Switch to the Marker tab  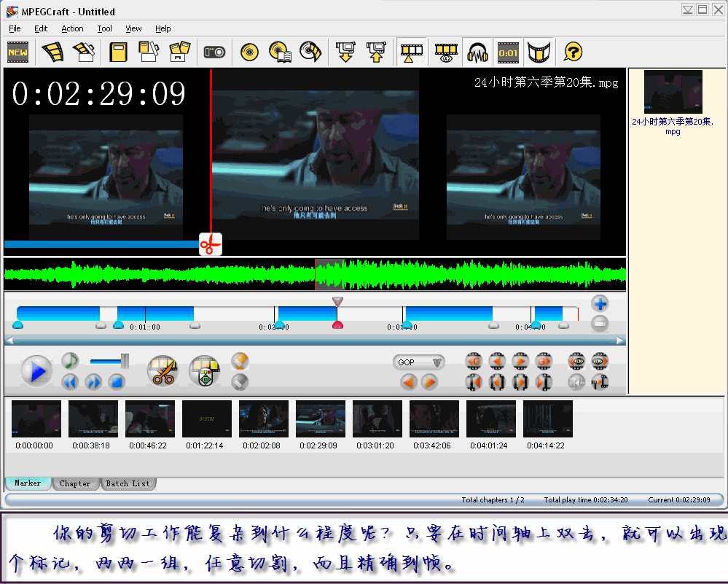[x=28, y=483]
